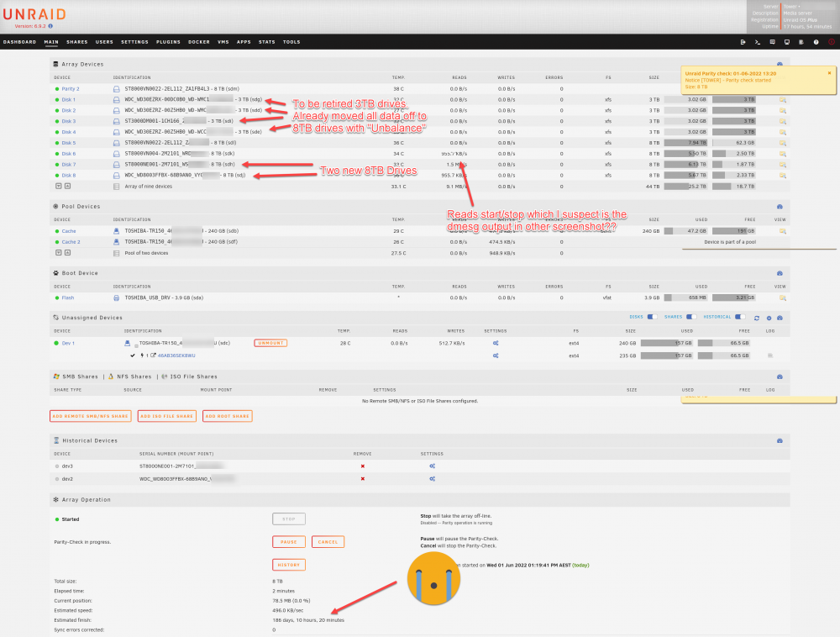Click Array Devices help icon at right

(780, 65)
